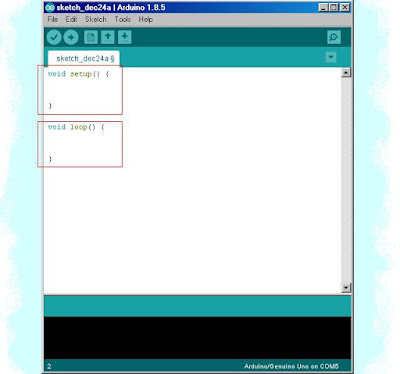
Task: Open the Serial Monitor magnifier icon
Action: pyautogui.click(x=334, y=37)
